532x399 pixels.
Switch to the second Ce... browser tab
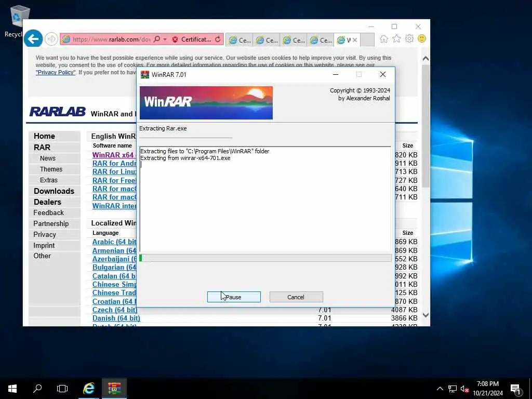click(x=267, y=40)
